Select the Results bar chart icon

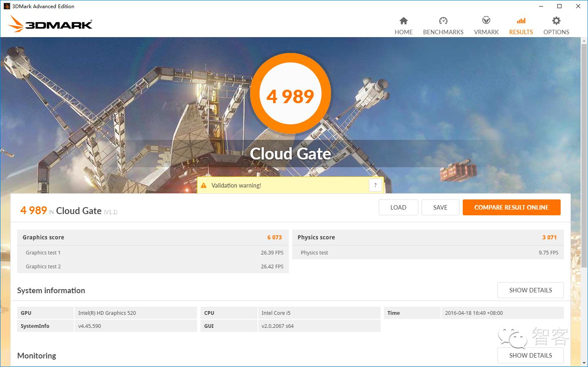coord(521,21)
